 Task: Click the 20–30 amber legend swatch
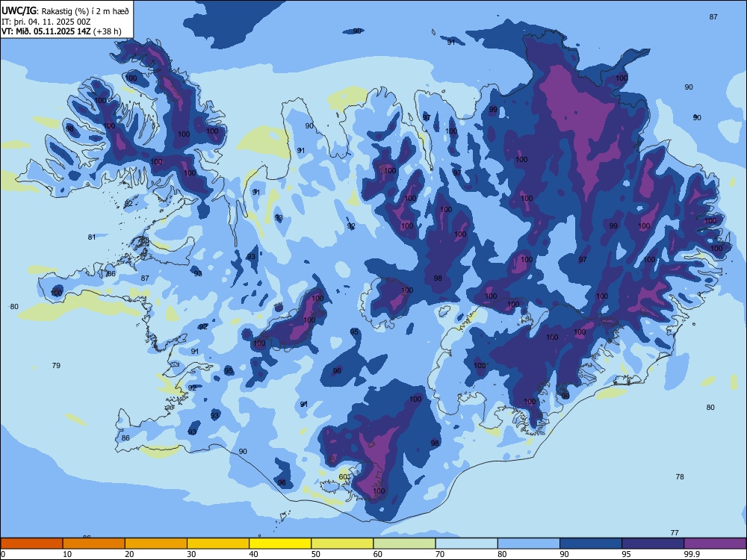[x=156, y=544]
